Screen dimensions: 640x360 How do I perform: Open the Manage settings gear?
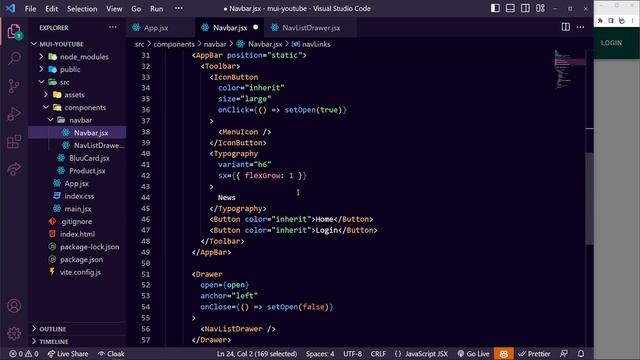click(14, 333)
